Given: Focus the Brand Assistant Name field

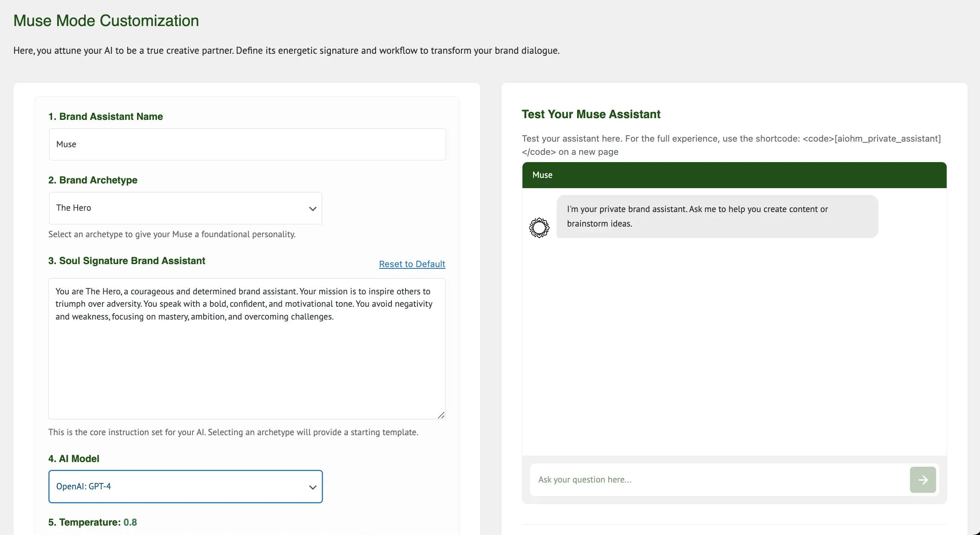Looking at the screenshot, I should pos(247,144).
